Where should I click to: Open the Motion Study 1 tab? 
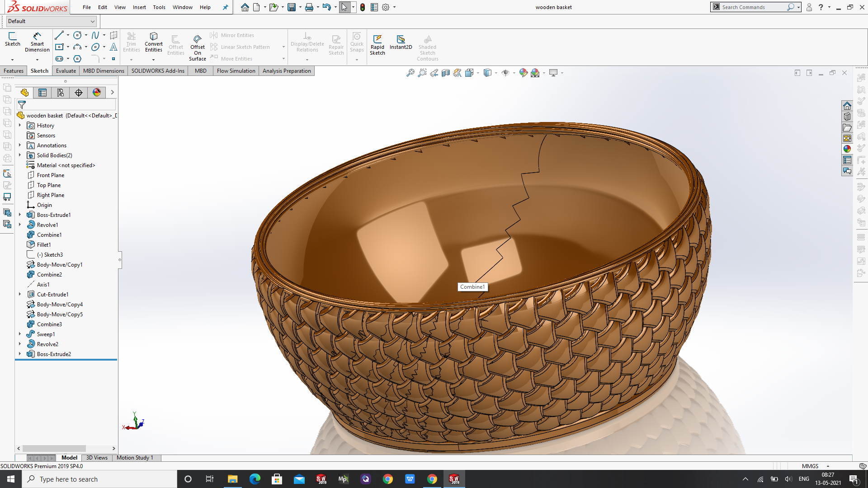click(135, 458)
